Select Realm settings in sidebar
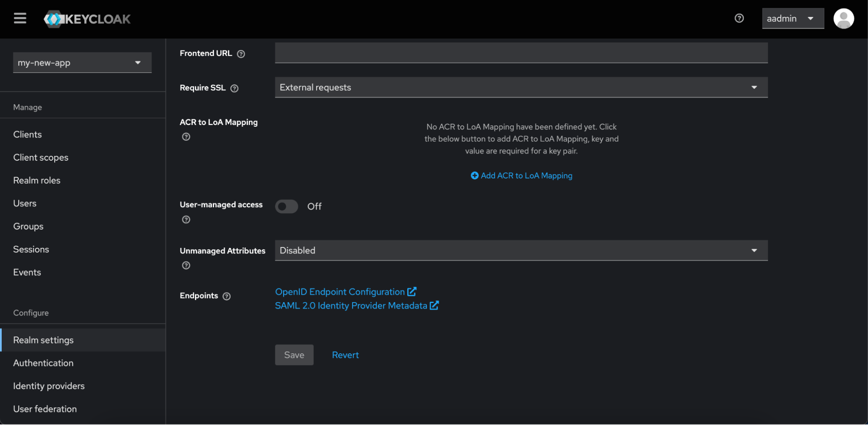868x425 pixels. (x=83, y=340)
